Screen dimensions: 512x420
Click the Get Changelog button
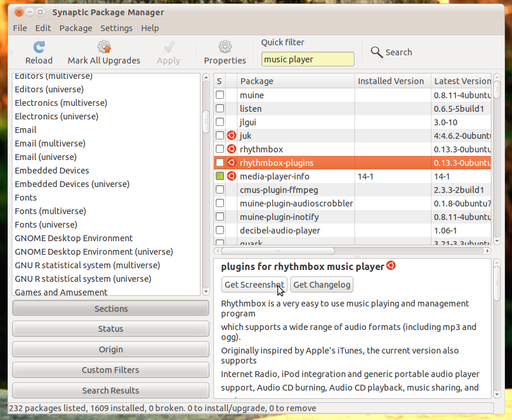pyautogui.click(x=322, y=285)
